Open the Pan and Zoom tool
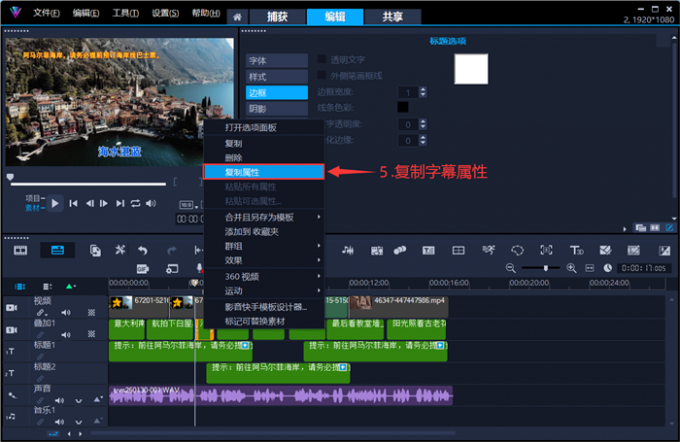The height and width of the screenshot is (442, 680). point(546,250)
